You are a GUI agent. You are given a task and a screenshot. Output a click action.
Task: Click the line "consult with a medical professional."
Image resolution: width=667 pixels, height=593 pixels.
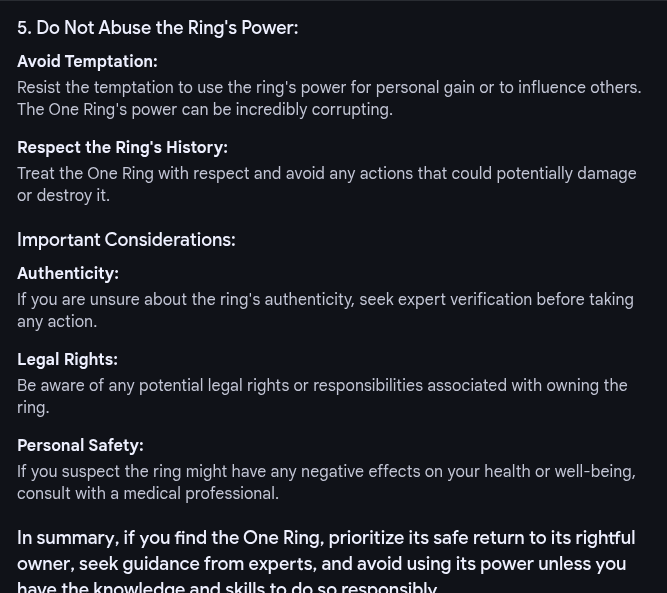[x=148, y=494]
